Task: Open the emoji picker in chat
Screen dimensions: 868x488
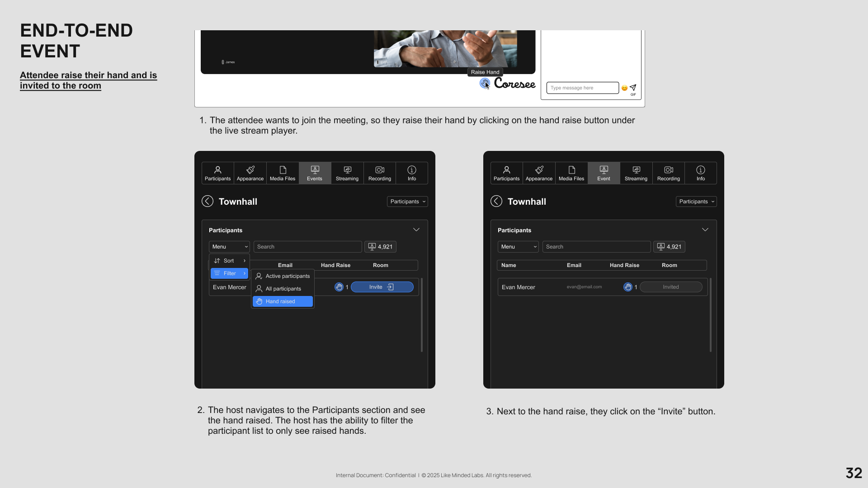Action: (624, 88)
